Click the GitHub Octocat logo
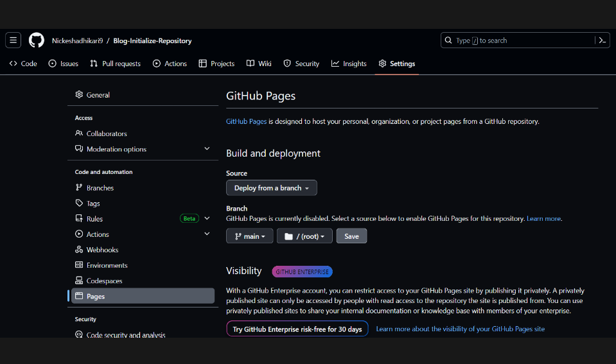Viewport: 616px width, 364px height. coord(37,40)
